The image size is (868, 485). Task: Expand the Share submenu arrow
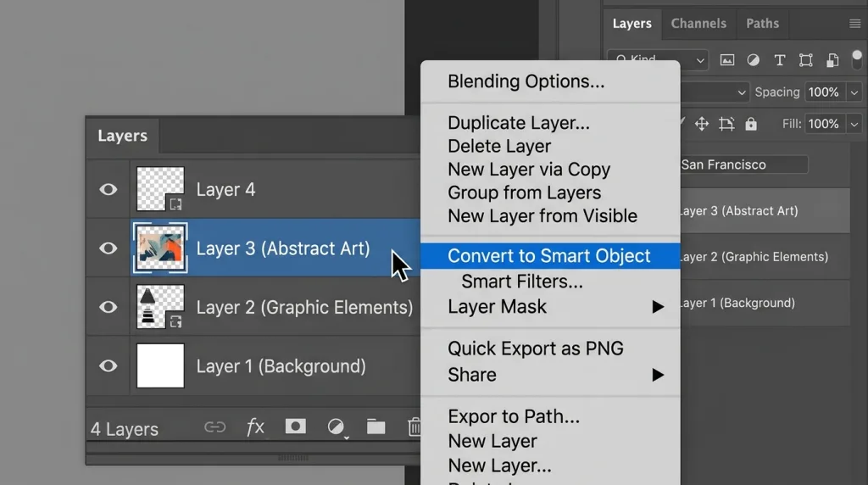658,375
